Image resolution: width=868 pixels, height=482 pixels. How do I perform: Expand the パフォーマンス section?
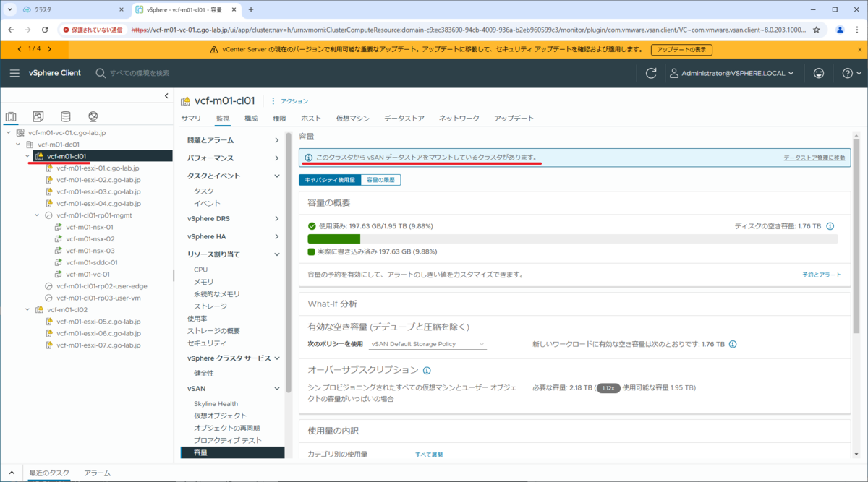click(277, 158)
